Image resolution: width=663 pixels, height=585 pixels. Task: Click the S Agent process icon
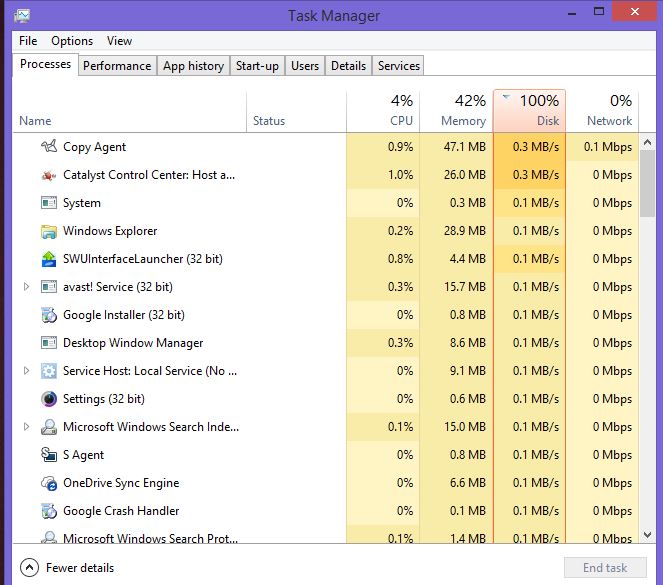(x=49, y=455)
